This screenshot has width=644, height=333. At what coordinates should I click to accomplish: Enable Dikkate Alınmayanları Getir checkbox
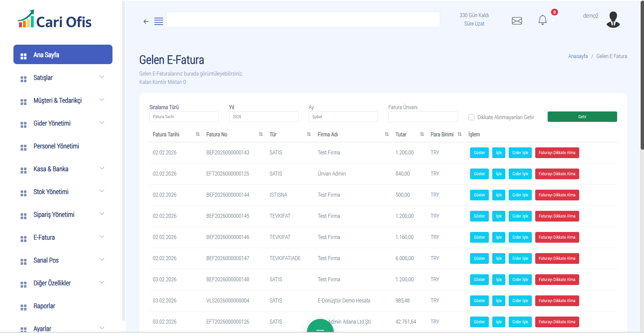(471, 117)
